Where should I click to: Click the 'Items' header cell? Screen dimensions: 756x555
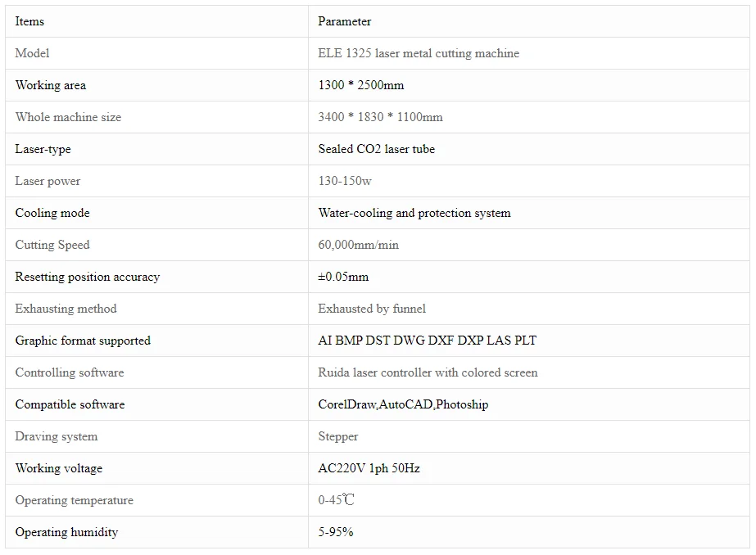(x=29, y=21)
